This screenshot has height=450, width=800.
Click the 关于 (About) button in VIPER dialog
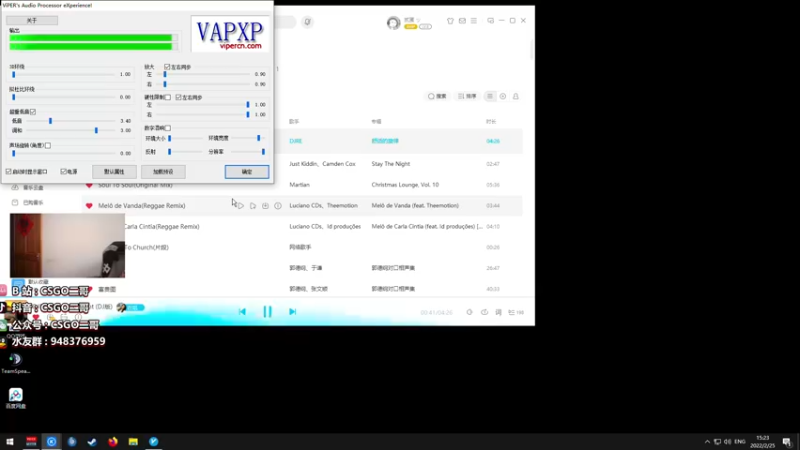tap(32, 20)
